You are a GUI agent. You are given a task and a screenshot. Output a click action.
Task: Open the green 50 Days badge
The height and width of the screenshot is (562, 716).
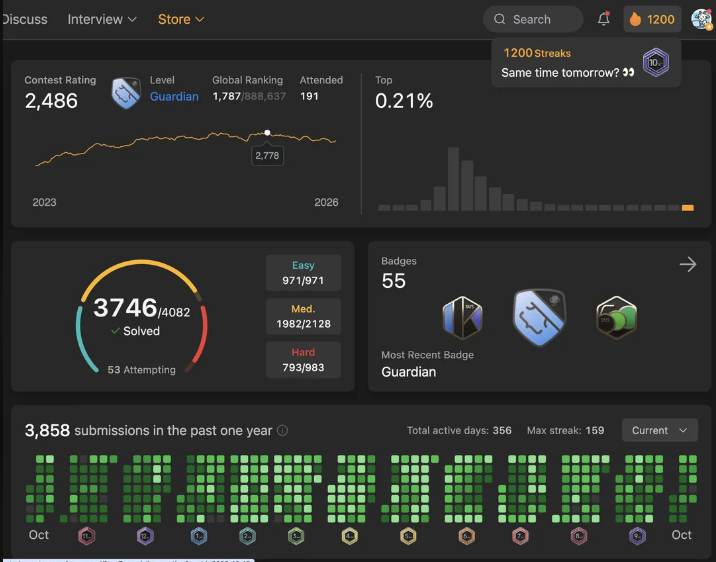[x=616, y=317]
